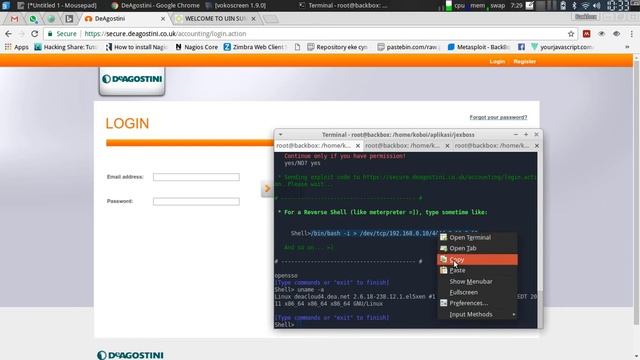
Task: Click the DeAgostini footer logo
Action: 130,355
